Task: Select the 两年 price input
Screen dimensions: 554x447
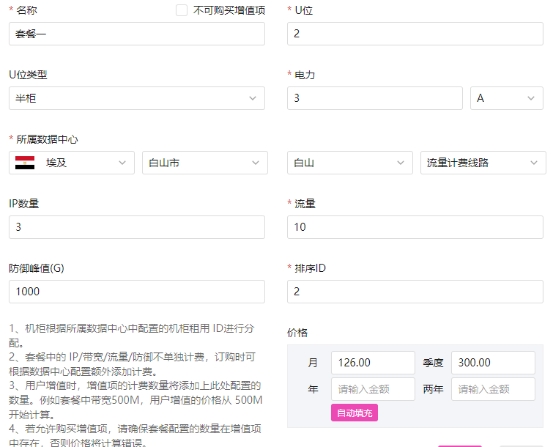Action: click(x=493, y=389)
